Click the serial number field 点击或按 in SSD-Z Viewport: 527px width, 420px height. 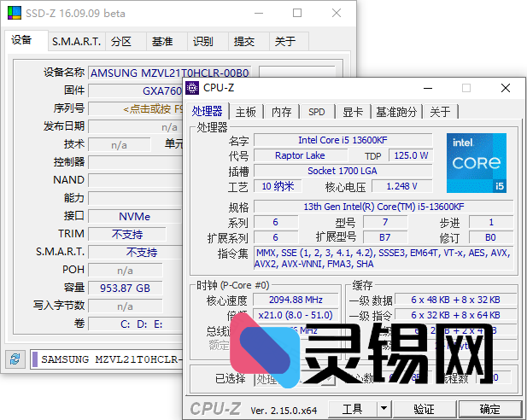[x=136, y=109]
